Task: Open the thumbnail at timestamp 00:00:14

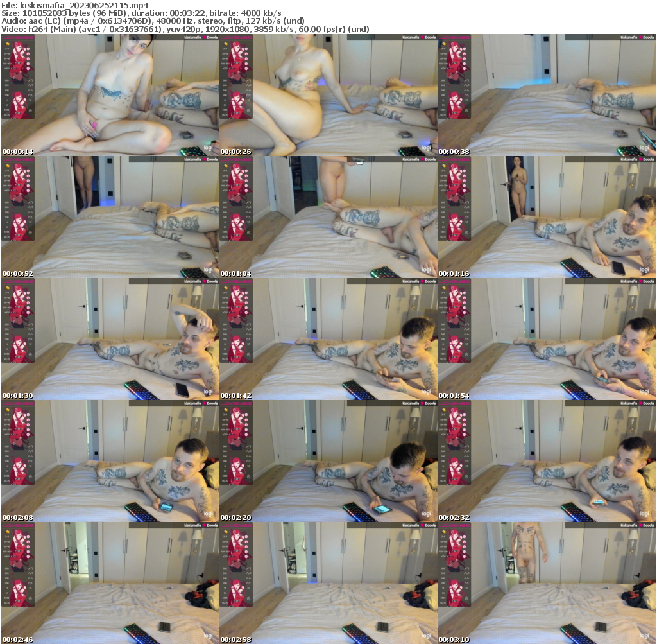Action: point(110,95)
